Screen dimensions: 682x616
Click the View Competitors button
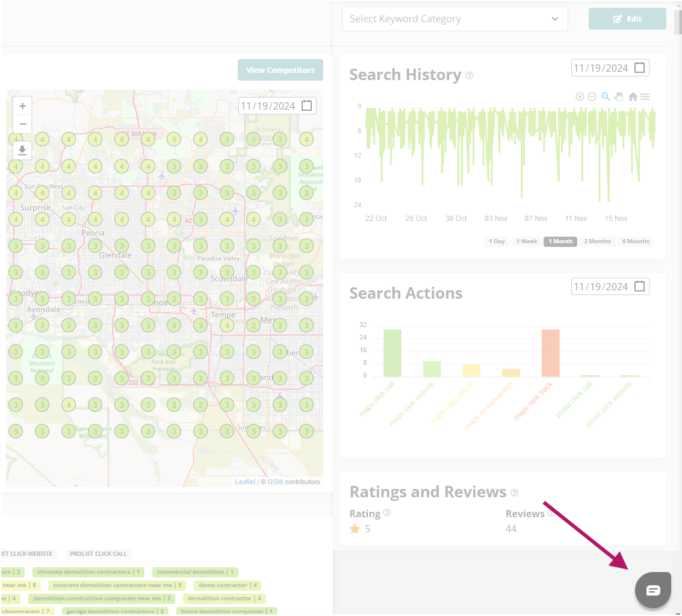tap(281, 70)
